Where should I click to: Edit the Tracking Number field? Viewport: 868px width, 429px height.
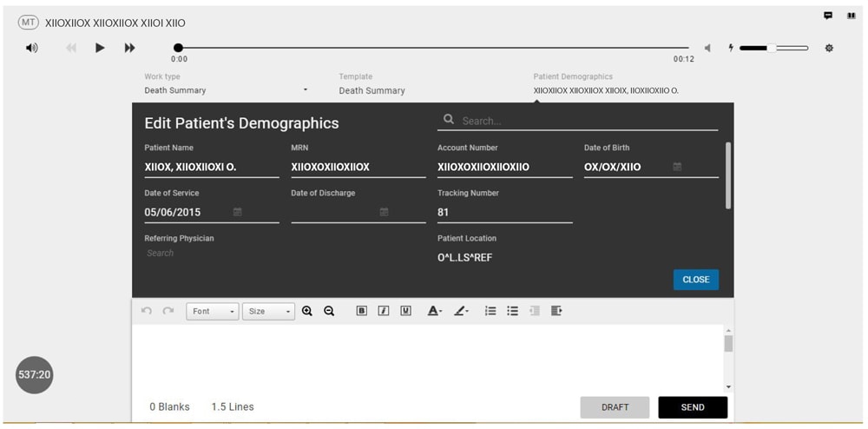505,213
